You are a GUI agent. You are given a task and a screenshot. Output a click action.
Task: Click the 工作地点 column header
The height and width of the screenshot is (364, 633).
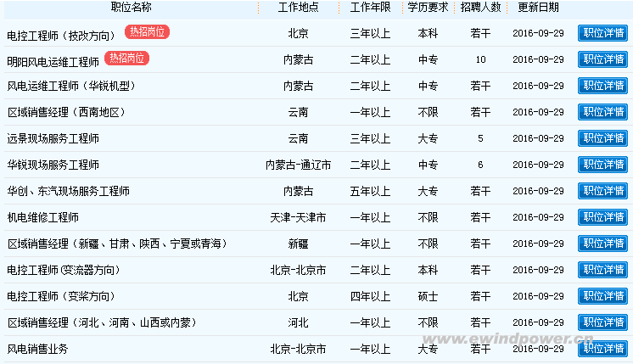tap(298, 8)
